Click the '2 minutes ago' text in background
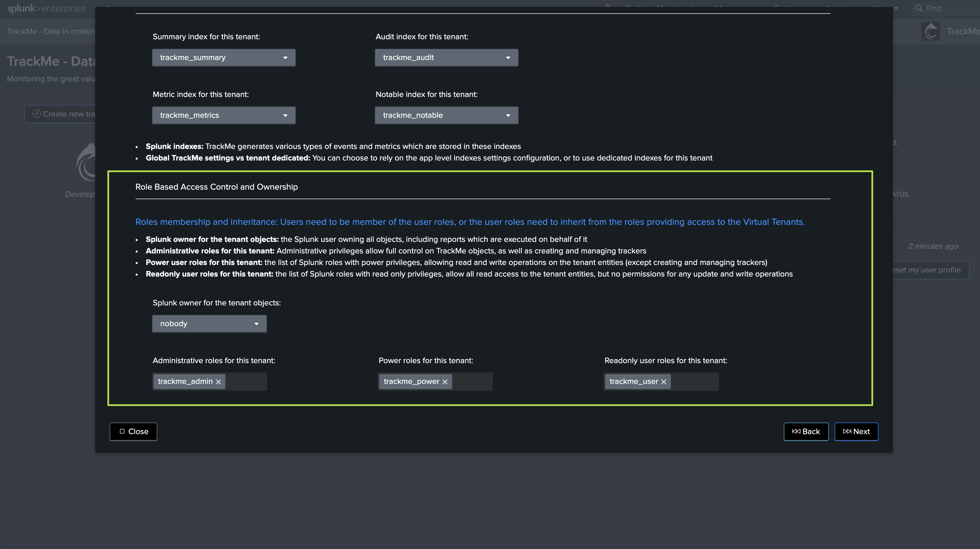Viewport: 980px width, 549px height. pos(933,246)
